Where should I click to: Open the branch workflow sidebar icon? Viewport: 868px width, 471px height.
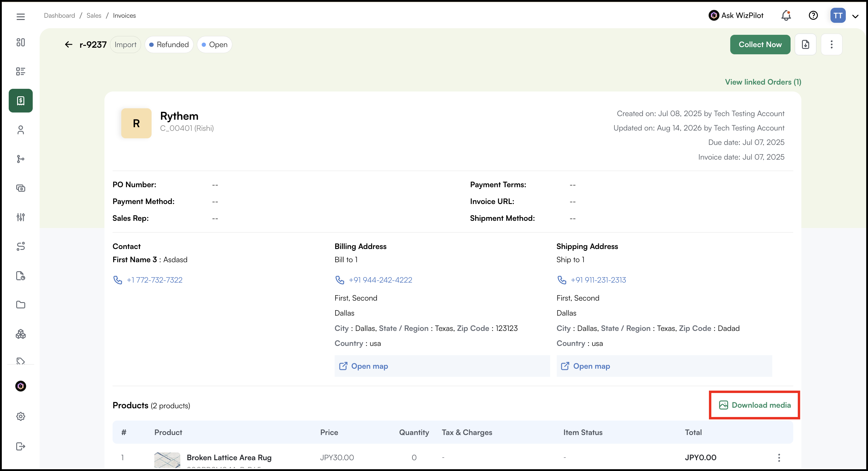coord(20,159)
